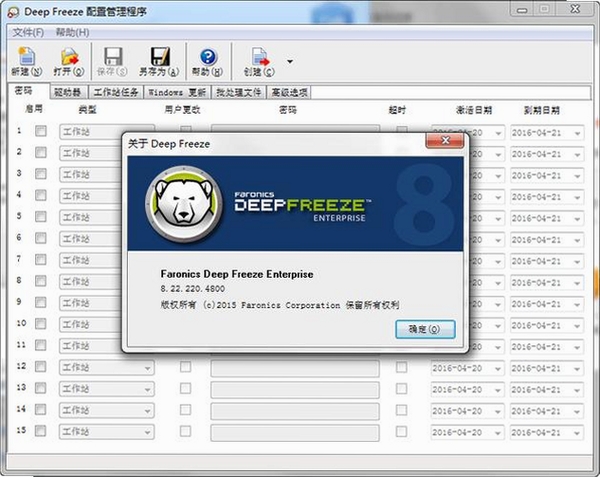Click the Deep Freeze title bar bear icon
The image size is (600, 477).
[x=13, y=12]
